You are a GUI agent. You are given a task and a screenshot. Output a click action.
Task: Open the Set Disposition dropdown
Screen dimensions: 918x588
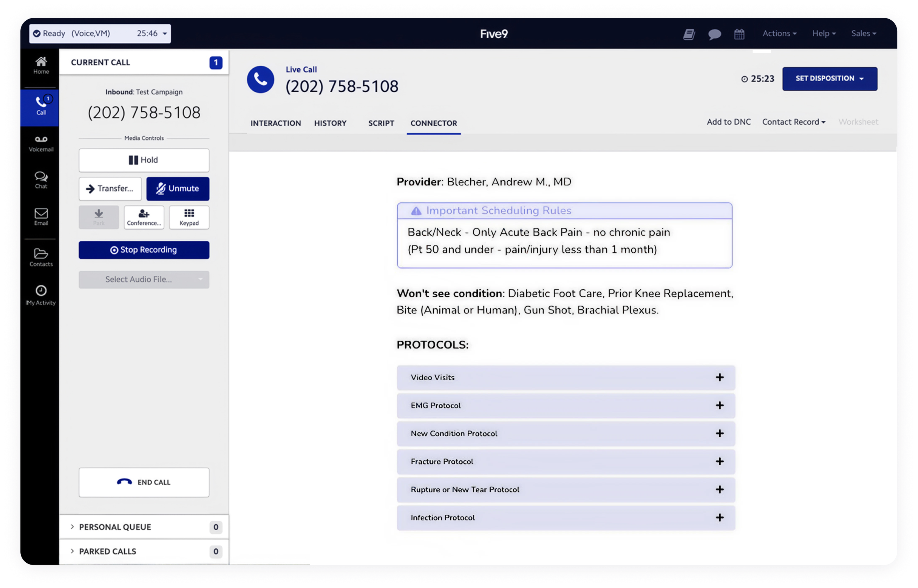coord(829,79)
